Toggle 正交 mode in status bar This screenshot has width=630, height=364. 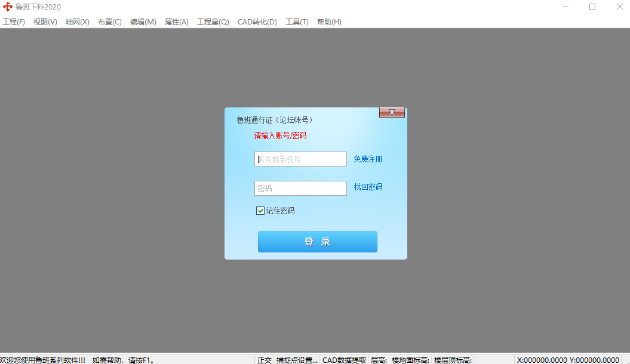[265, 360]
